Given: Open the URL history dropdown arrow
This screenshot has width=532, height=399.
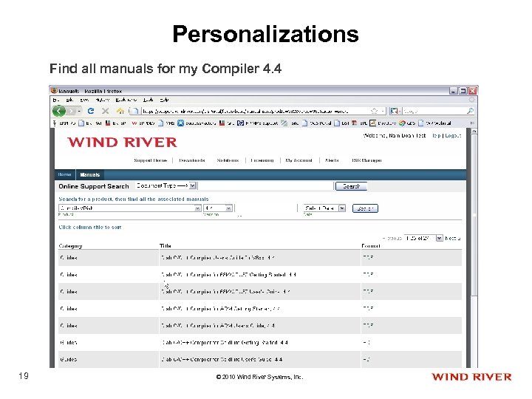Looking at the screenshot, I should coord(383,111).
